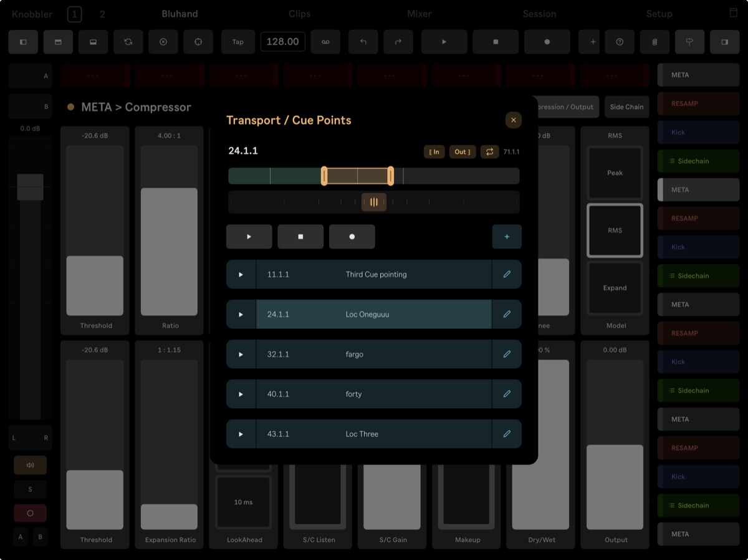Select crossfader assign B at bottom left
This screenshot has width=748, height=560.
[x=40, y=537]
